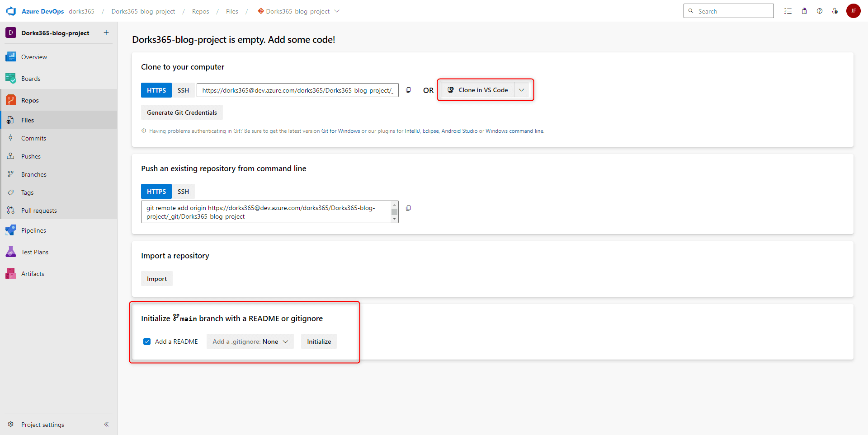Select HTTPS tab under Push an existing repository

[156, 192]
